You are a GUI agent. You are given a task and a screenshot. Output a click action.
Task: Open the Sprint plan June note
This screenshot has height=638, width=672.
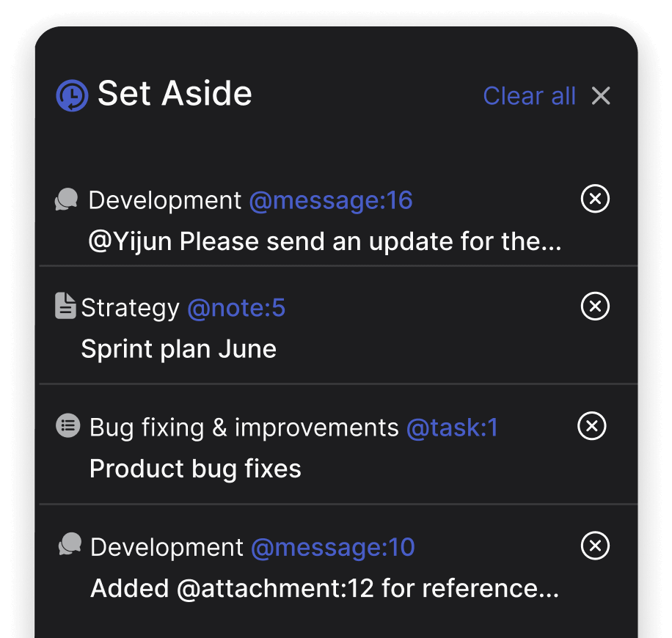[x=178, y=349]
